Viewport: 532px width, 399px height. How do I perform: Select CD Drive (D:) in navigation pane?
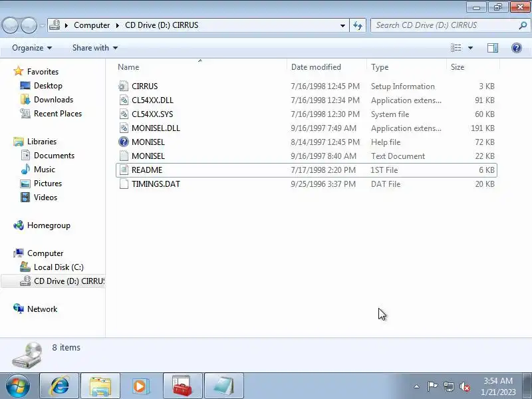click(x=53, y=281)
